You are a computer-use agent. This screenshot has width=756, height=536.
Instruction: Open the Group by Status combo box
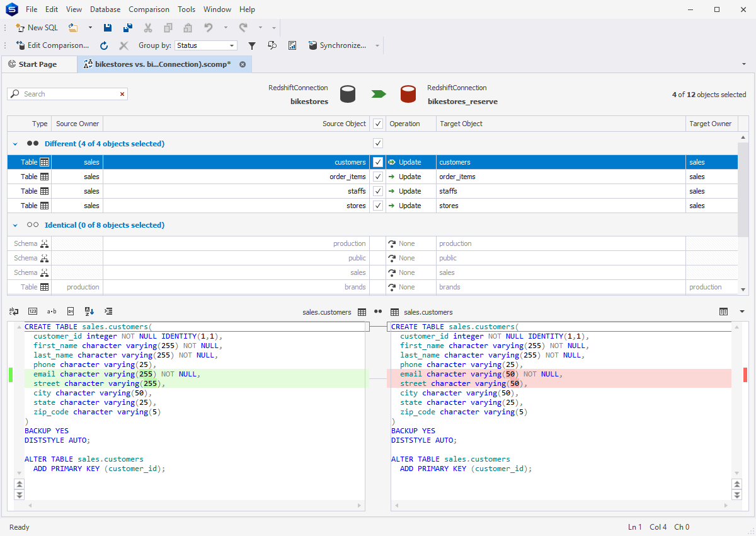(x=206, y=45)
